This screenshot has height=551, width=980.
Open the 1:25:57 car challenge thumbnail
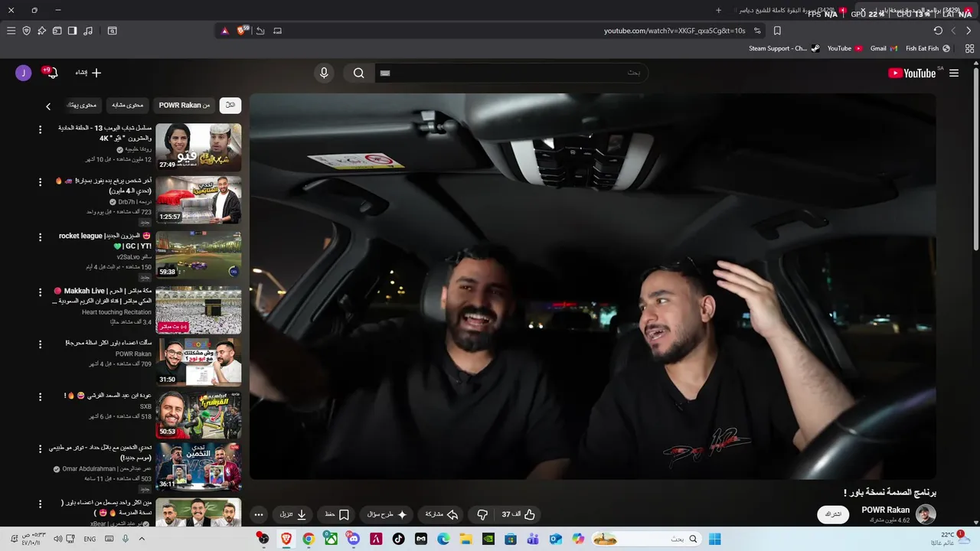pos(198,201)
